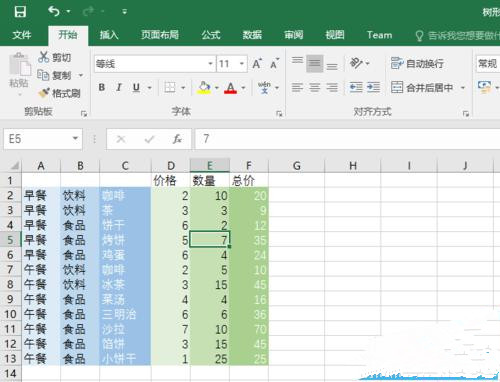The height and width of the screenshot is (382, 500).
Task: Click the 合并后居中 merge and center button
Action: (422, 87)
